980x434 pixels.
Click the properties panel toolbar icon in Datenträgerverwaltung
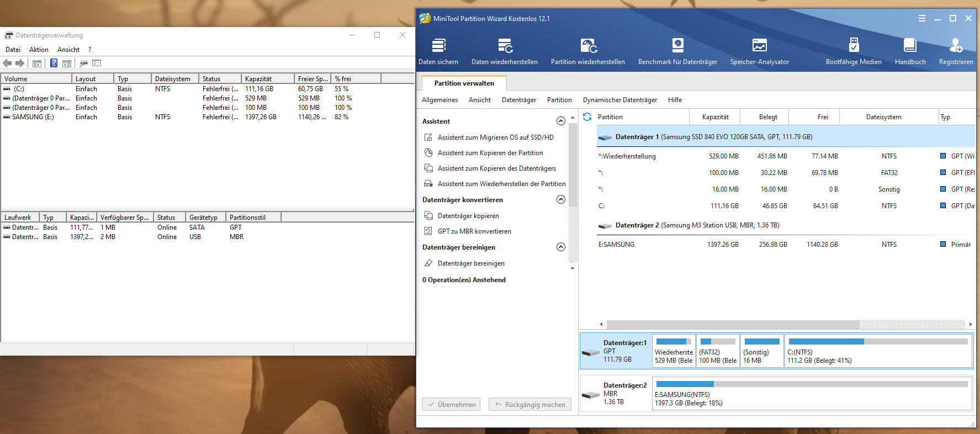coord(67,63)
